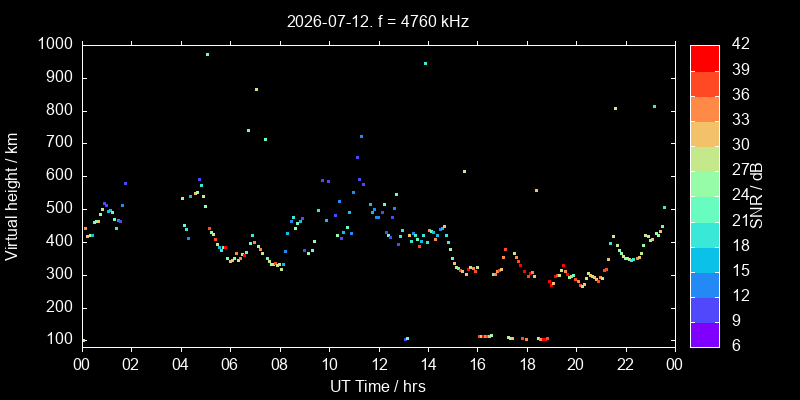Image resolution: width=800 pixels, height=400 pixels.
Task: Click the 06 hour x-axis tick label
Action: click(230, 364)
